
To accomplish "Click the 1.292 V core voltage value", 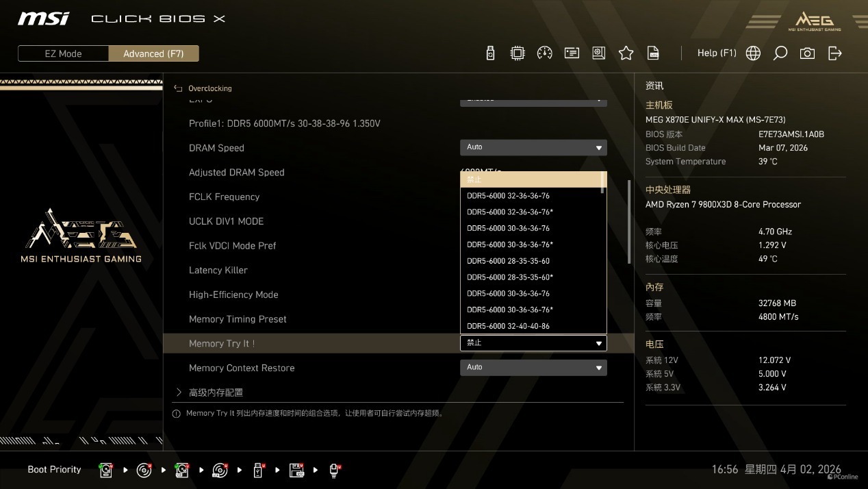I will pyautogui.click(x=772, y=245).
